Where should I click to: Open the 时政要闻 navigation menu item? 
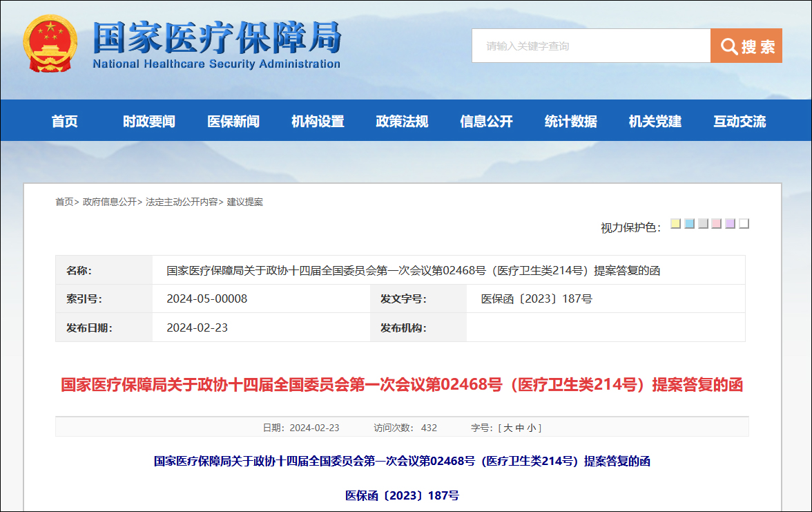click(149, 122)
